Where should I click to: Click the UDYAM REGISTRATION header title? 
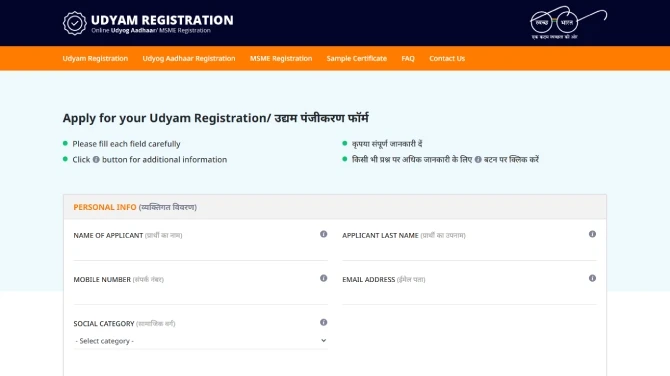[x=162, y=20]
